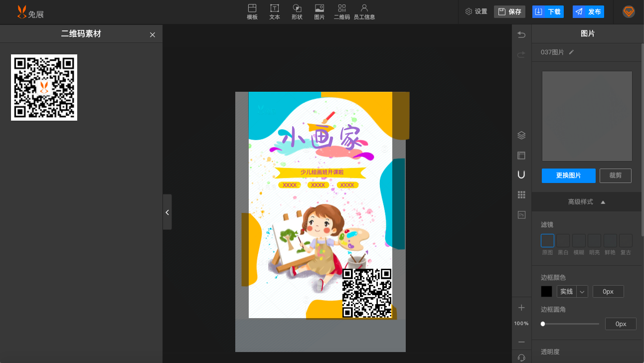The height and width of the screenshot is (363, 644).
Task: Select the 鲜艳 vivid filter
Action: coord(610,241)
